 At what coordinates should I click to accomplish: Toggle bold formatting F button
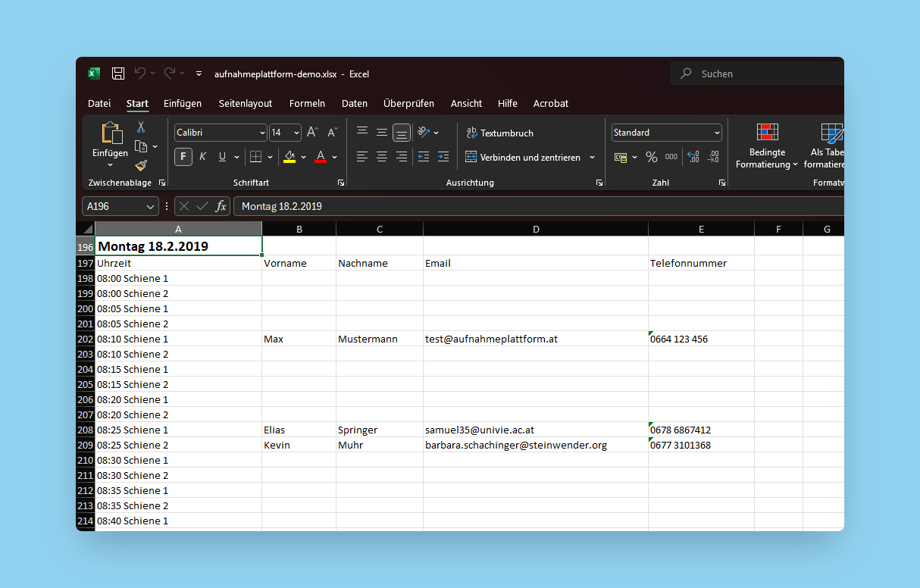click(x=183, y=157)
